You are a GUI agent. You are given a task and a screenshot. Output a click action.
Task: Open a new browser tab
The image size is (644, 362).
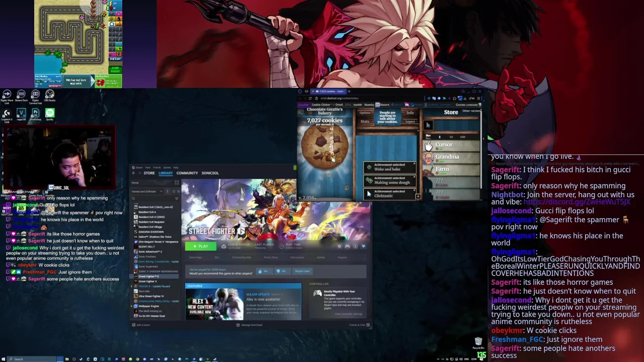(x=349, y=91)
